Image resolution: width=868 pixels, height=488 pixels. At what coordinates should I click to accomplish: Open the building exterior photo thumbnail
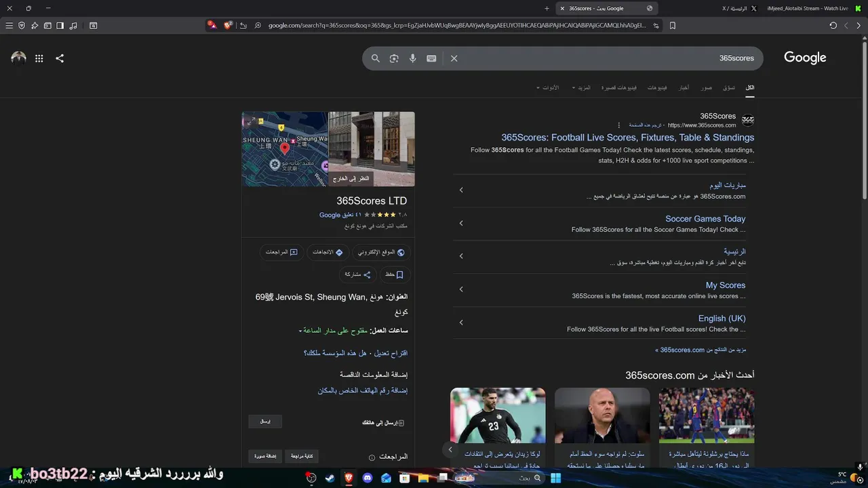pos(372,149)
